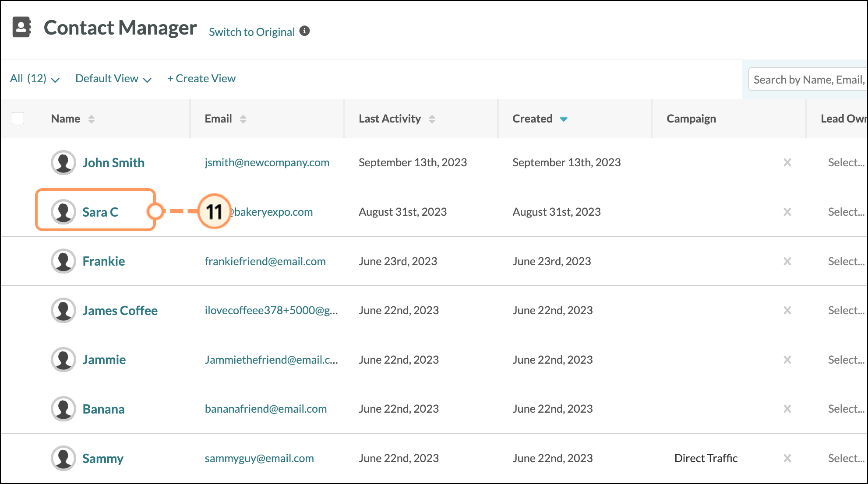Click Sara C's August 31st, 2023 created date
868x484 pixels.
tap(557, 212)
